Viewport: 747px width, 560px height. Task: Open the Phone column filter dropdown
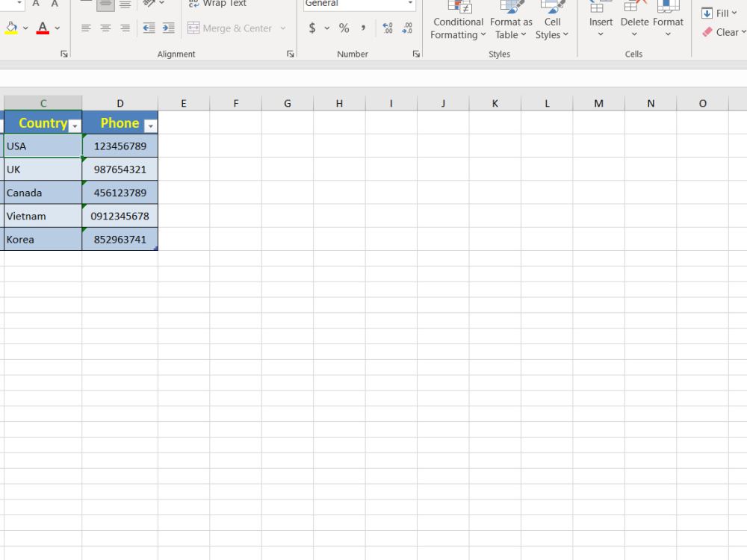tap(151, 126)
